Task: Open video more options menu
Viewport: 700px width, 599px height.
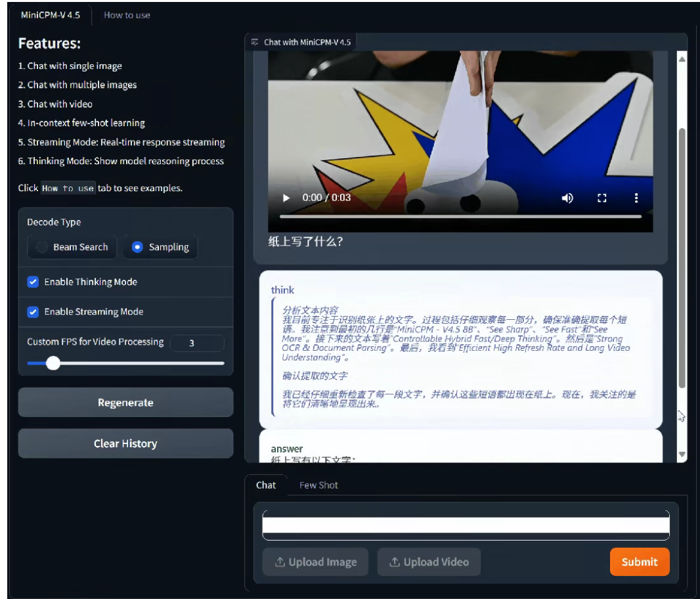Action: (636, 198)
